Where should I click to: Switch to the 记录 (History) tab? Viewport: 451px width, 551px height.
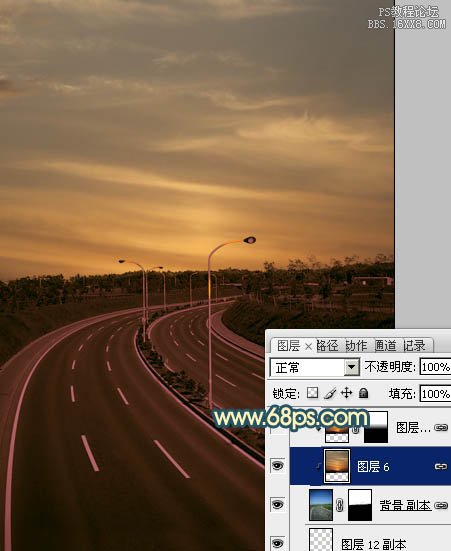pos(414,346)
